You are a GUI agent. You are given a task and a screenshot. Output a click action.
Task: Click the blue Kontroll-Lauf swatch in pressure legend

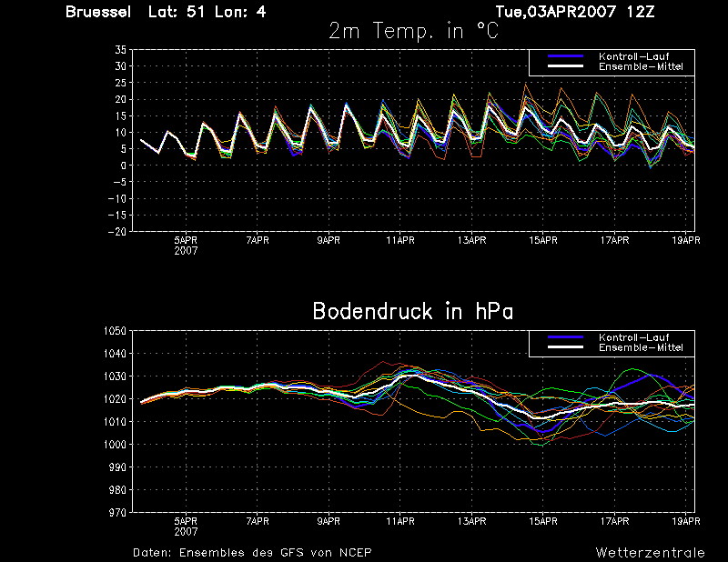pyautogui.click(x=565, y=337)
